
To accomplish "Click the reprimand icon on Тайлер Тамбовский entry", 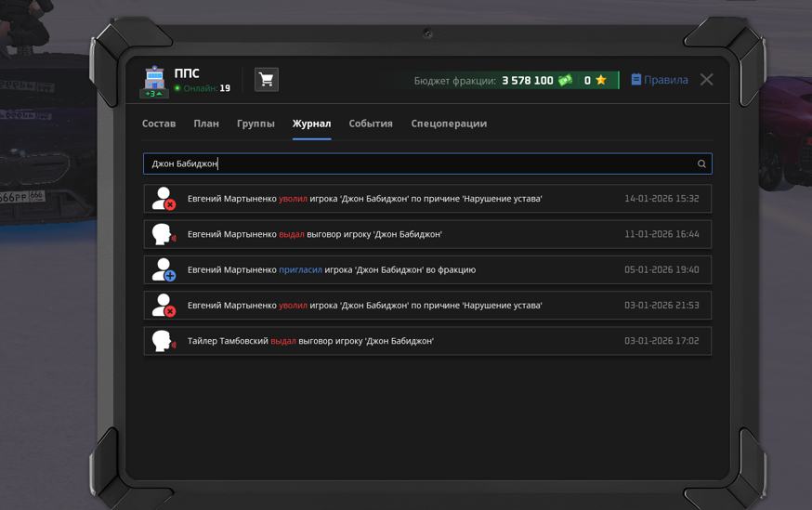I will [164, 341].
